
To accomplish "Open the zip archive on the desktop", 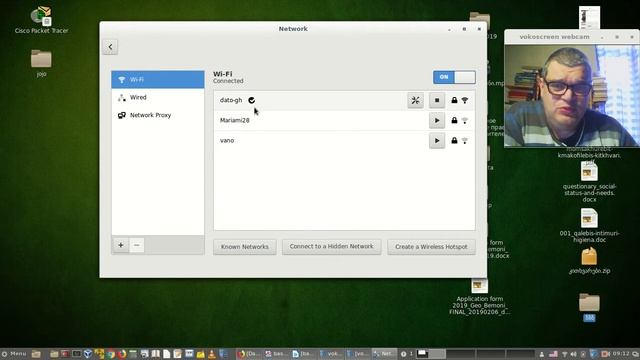I will (589, 261).
